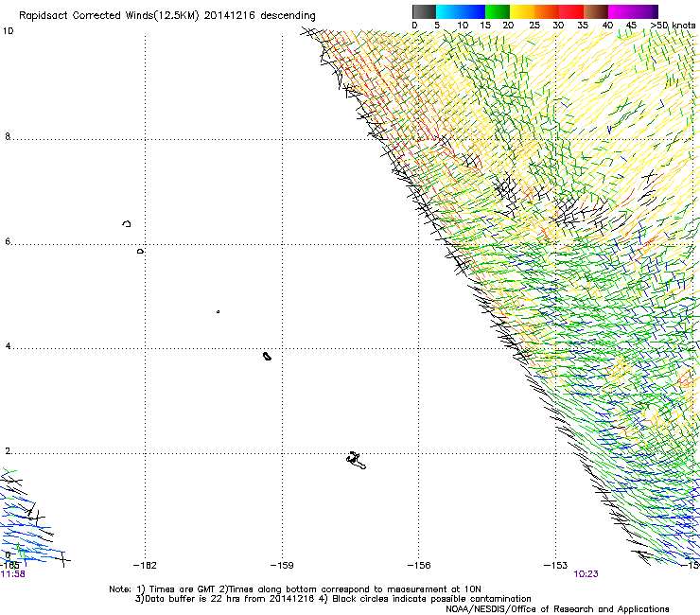The image size is (700, 615).
Task: Select the blue 10-15 knots legend color
Action: point(473,11)
